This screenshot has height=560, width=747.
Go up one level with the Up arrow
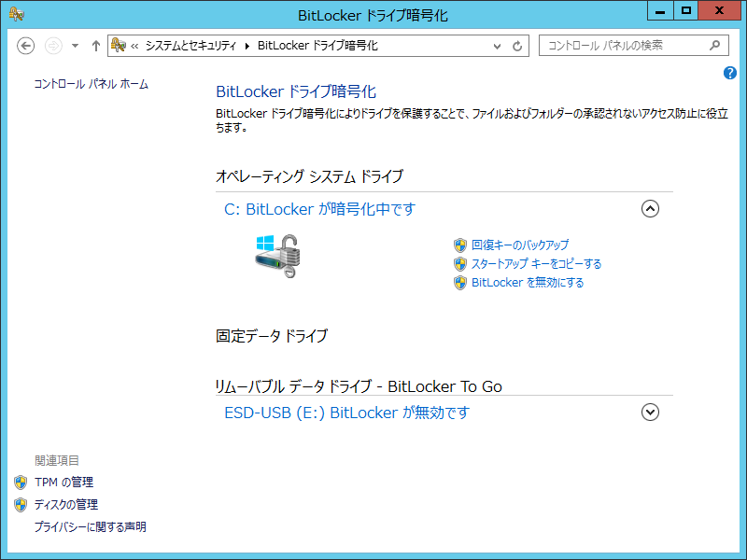click(96, 46)
